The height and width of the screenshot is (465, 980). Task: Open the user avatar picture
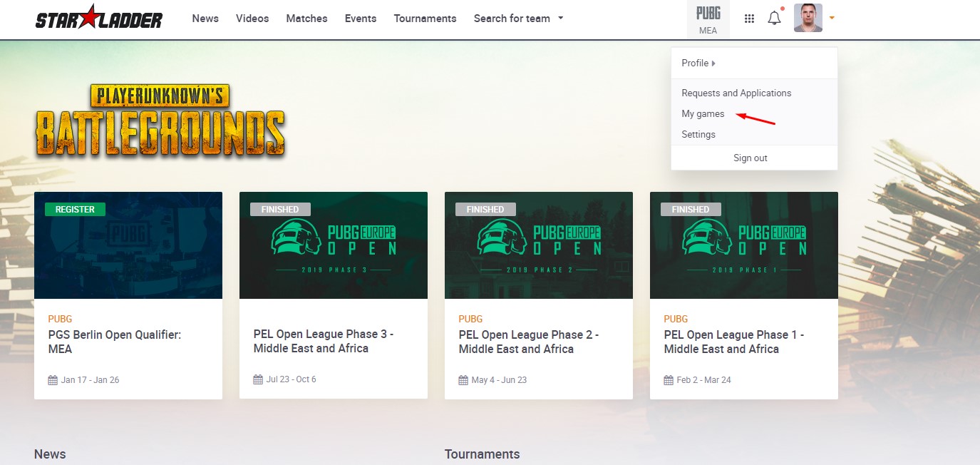pos(808,18)
